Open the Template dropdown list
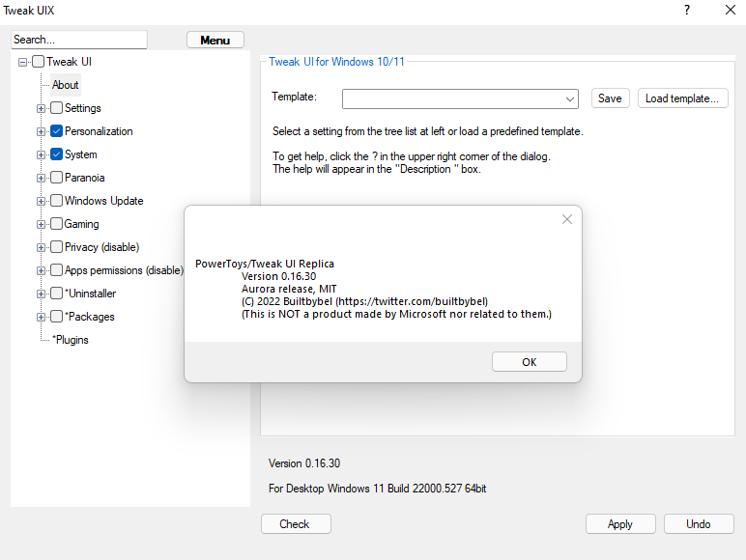The image size is (746, 560). click(569, 98)
